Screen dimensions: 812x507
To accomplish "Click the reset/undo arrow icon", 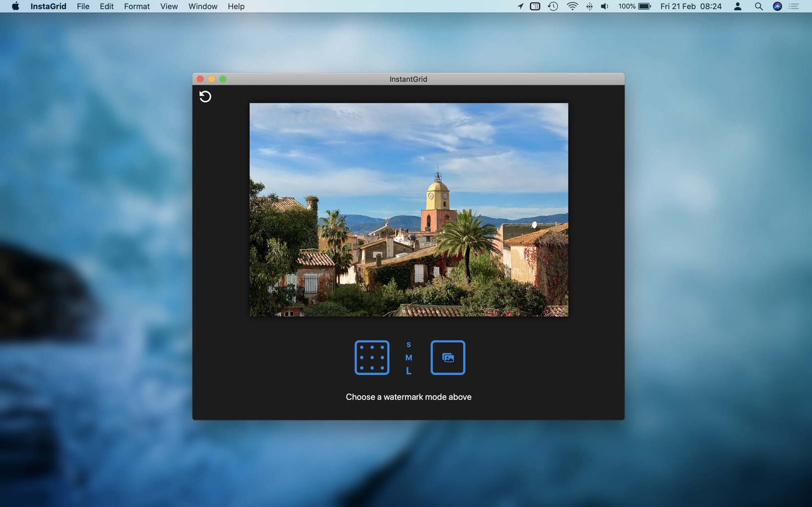I will click(x=205, y=96).
